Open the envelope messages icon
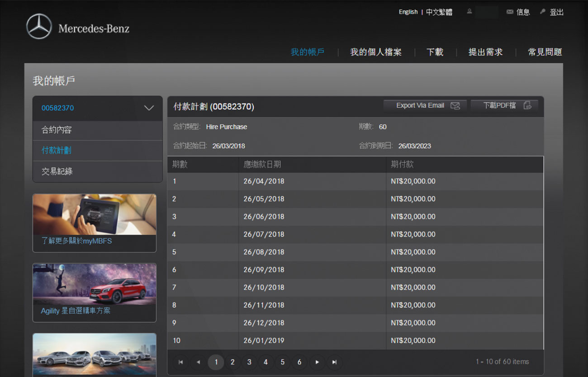This screenshot has height=377, width=588. pos(510,12)
